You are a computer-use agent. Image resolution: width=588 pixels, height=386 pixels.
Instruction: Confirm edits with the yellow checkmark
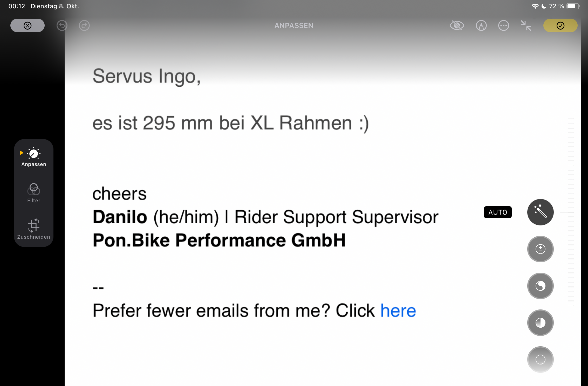pos(560,25)
